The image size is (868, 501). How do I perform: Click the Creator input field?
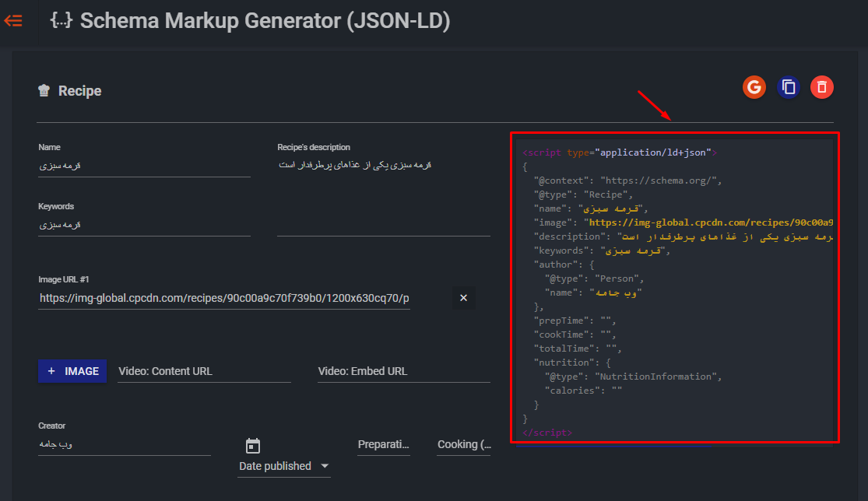125,444
